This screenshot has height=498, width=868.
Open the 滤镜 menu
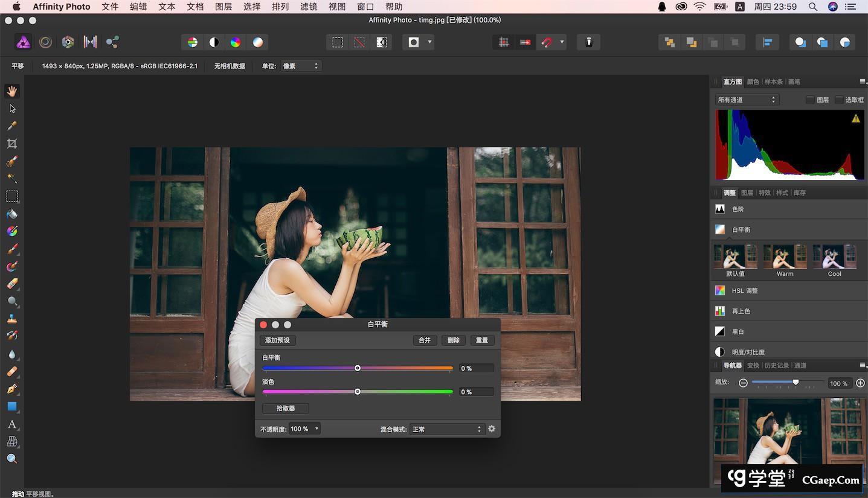(309, 7)
